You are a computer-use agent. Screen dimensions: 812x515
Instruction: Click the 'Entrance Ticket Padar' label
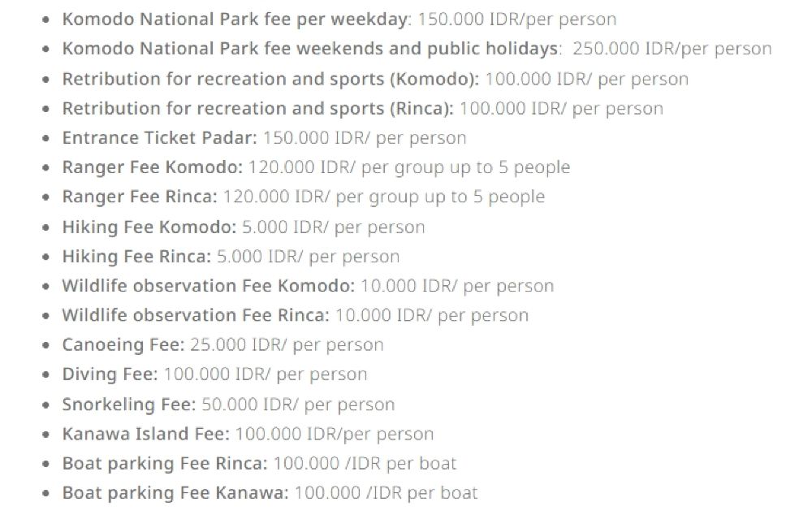pyautogui.click(x=157, y=138)
